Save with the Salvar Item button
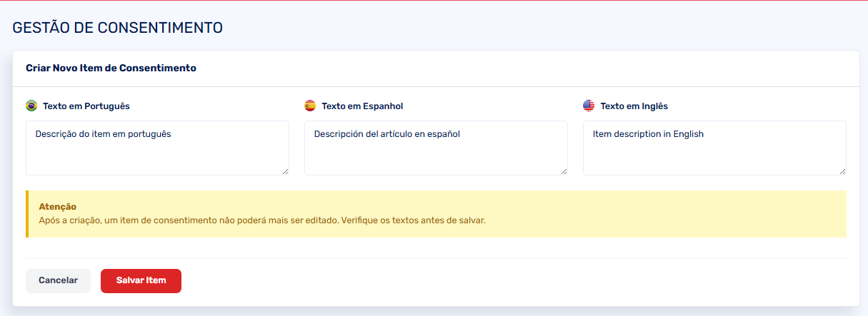Screen dimensions: 868x316 click(141, 280)
